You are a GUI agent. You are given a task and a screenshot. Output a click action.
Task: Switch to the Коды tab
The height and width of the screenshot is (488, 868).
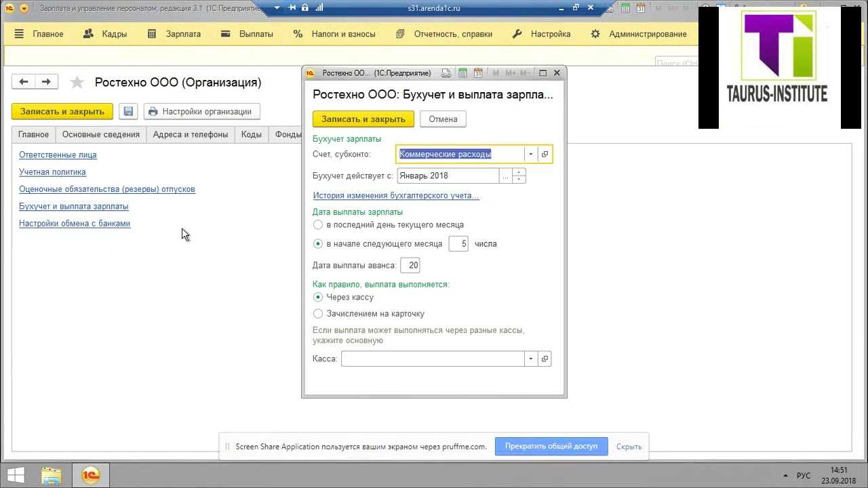click(252, 135)
